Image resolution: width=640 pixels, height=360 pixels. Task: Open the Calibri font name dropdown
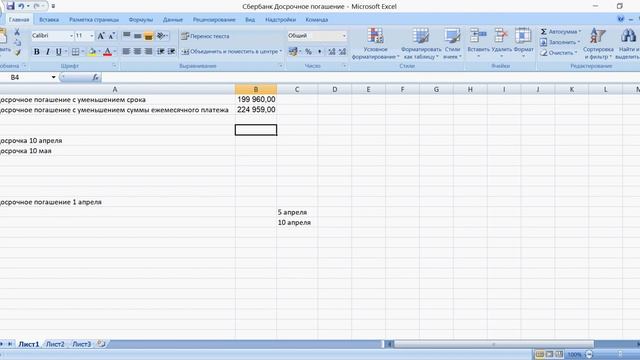[71, 36]
